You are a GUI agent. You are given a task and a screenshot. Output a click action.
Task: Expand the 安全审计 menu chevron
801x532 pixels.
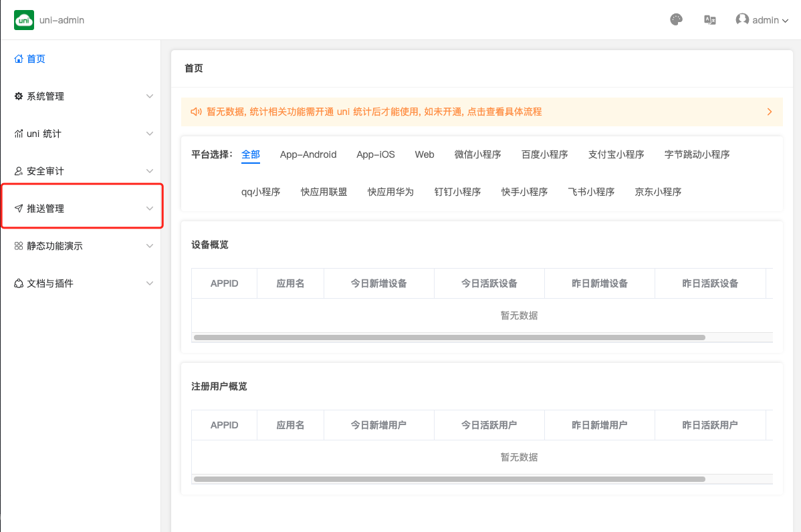click(150, 171)
